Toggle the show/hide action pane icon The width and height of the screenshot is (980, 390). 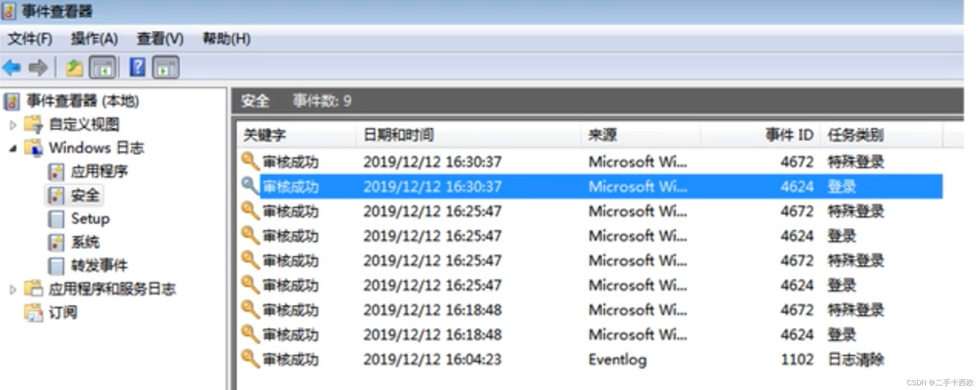coord(166,68)
